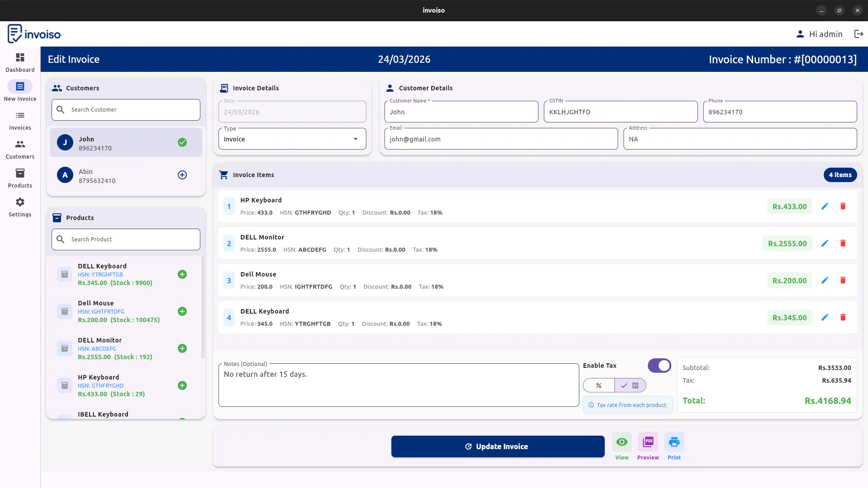This screenshot has height=488, width=868.
Task: Click the DELL Keyboard product thumbnail
Action: (65, 274)
